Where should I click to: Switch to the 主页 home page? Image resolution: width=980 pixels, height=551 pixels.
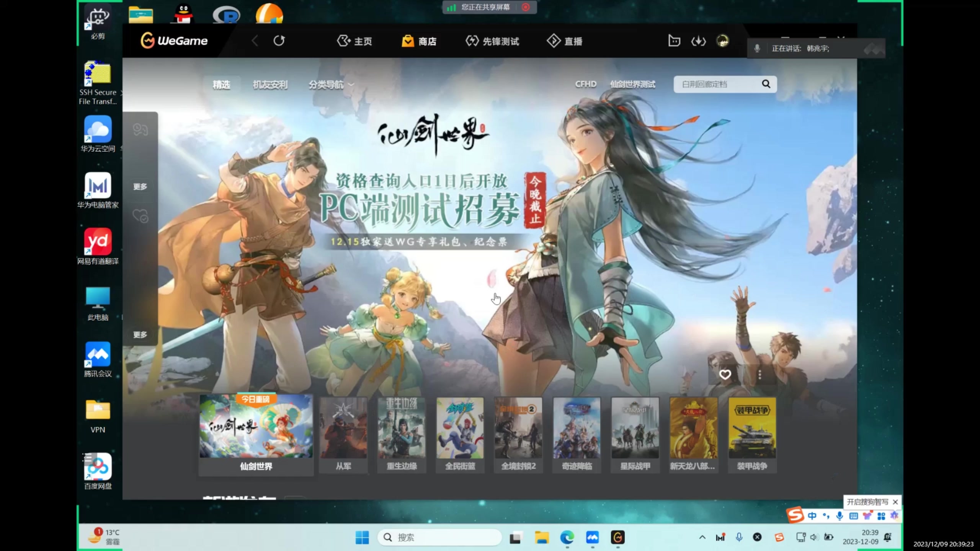click(x=354, y=41)
